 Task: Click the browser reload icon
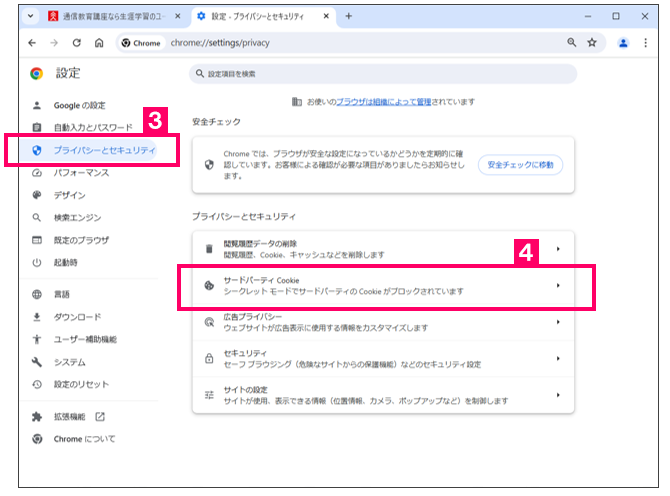tap(76, 43)
